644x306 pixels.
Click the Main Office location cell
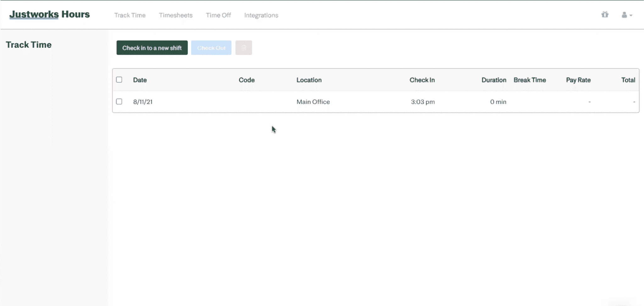[x=313, y=101]
